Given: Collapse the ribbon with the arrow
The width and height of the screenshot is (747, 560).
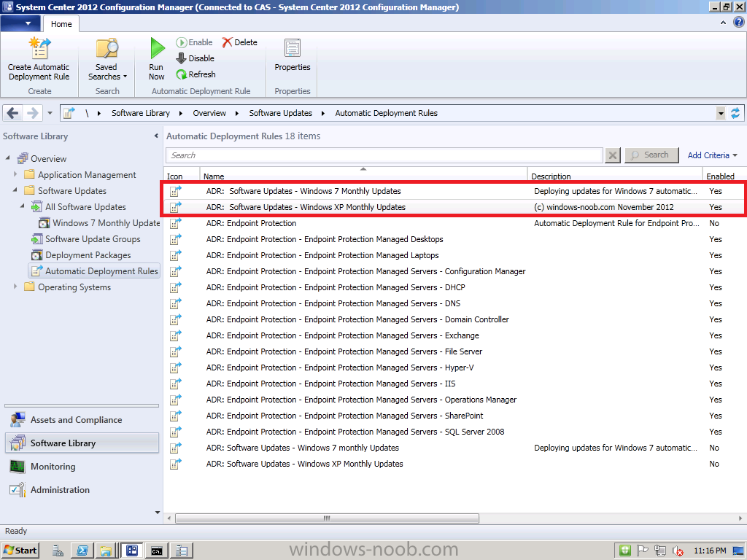Looking at the screenshot, I should (x=723, y=23).
